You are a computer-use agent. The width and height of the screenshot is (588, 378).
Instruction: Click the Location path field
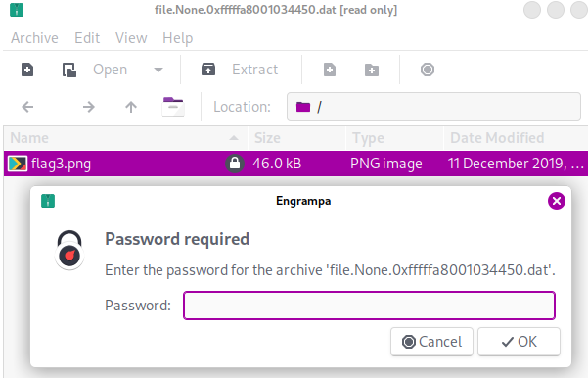[x=433, y=107]
